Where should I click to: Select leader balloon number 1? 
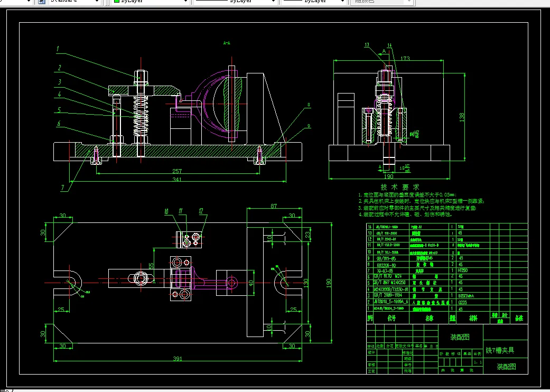coord(58,49)
